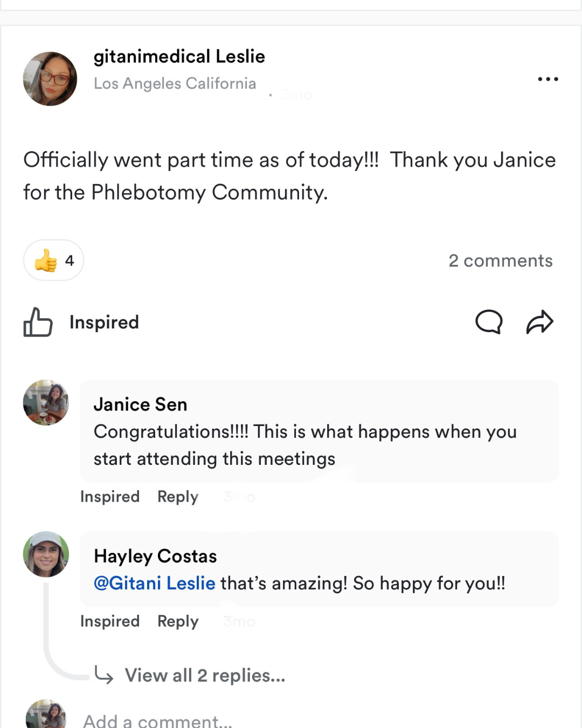Screen dimensions: 582x728
Task: Toggle Inspired on Hayley Costas's comment
Action: [110, 621]
